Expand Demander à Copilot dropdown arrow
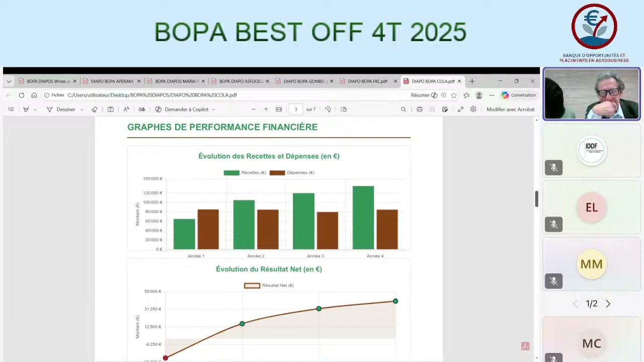Viewport: 644px width, 362px height. 213,110
